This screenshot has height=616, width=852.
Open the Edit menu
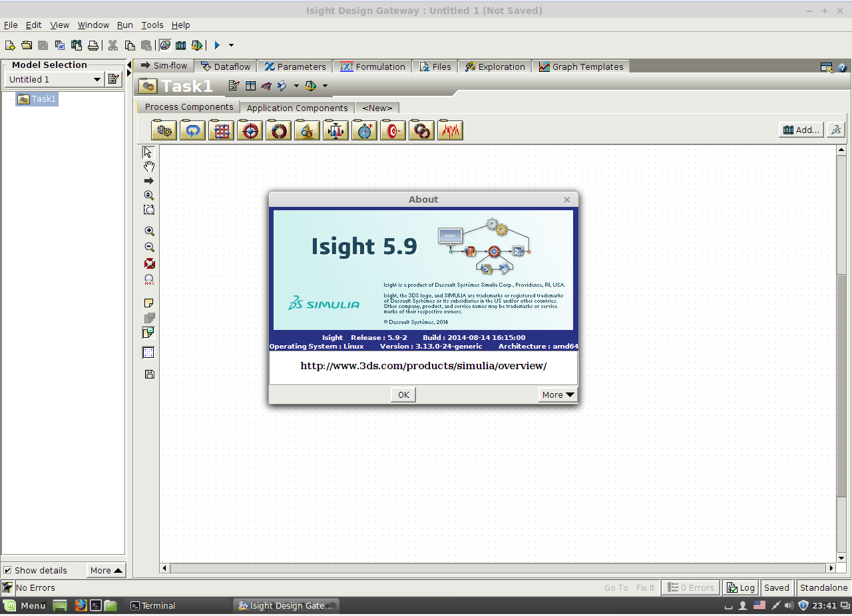click(33, 25)
